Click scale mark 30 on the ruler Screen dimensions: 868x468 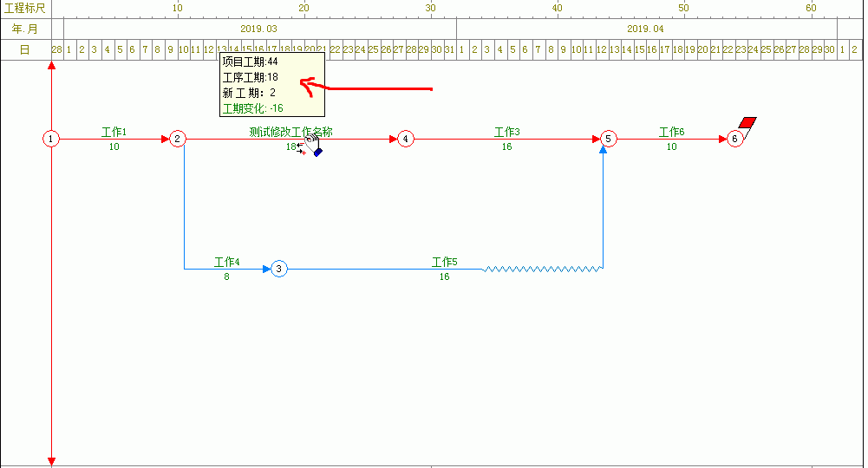[x=431, y=8]
